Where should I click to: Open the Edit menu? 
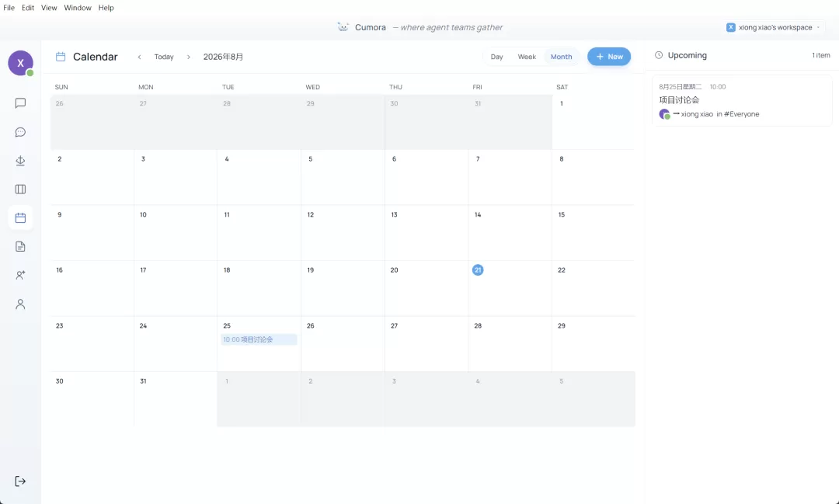pos(28,8)
